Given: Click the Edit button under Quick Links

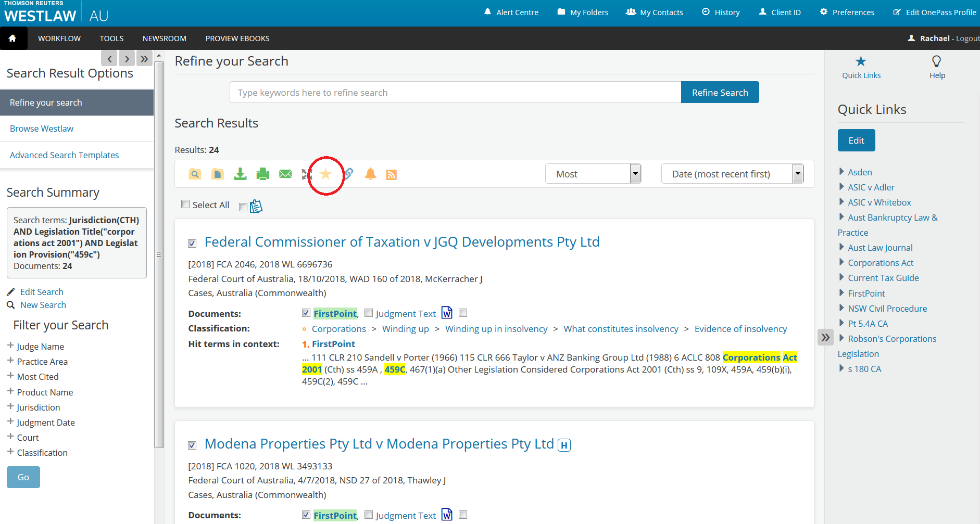Looking at the screenshot, I should 856,140.
